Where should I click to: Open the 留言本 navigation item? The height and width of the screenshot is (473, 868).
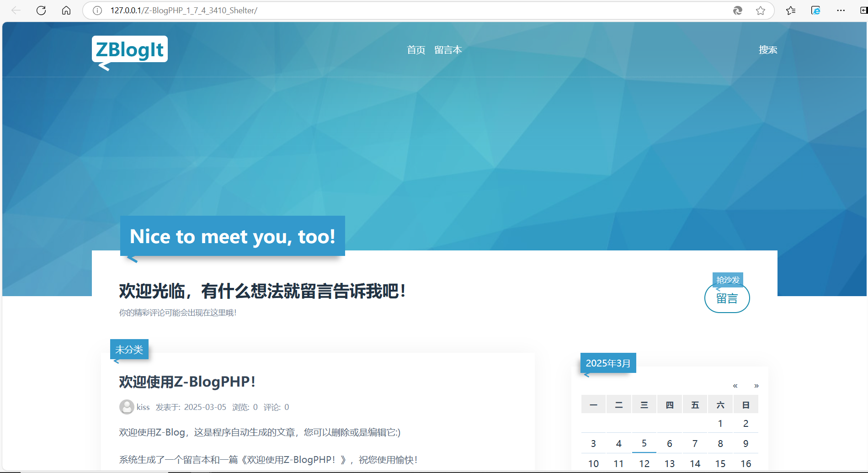[448, 50]
